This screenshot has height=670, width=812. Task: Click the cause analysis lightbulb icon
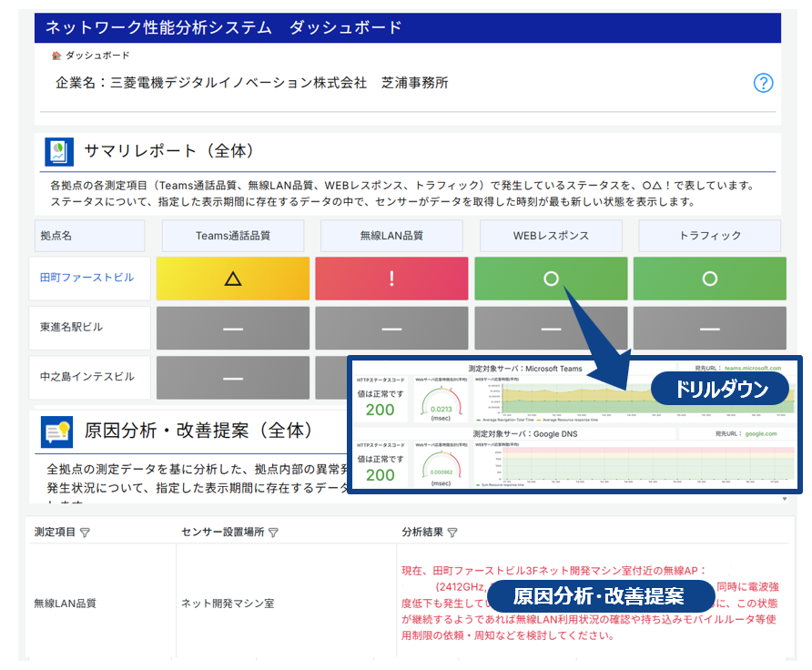pyautogui.click(x=56, y=431)
